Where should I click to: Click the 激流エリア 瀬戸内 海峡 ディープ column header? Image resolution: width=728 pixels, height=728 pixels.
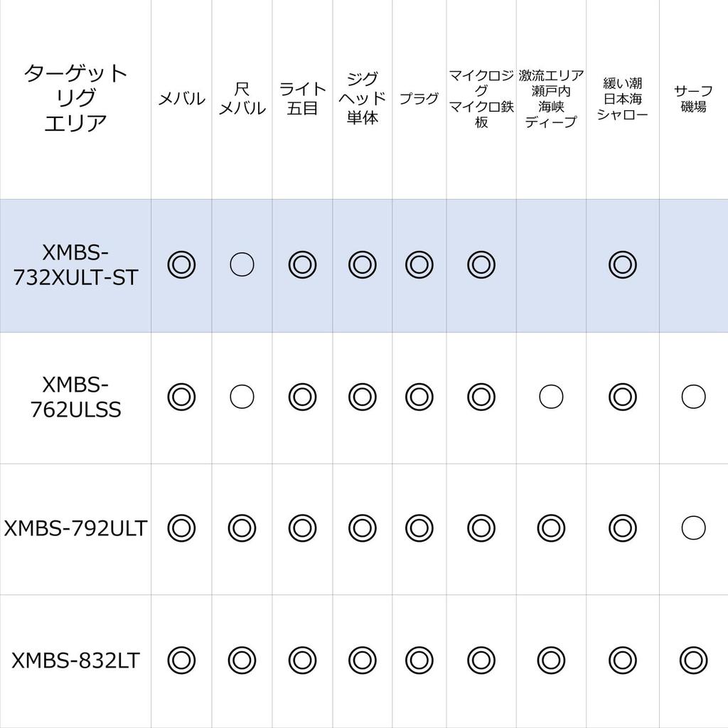pos(551,98)
